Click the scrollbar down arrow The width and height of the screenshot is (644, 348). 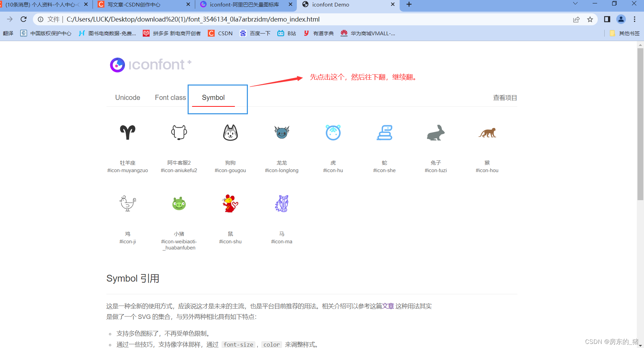640,345
